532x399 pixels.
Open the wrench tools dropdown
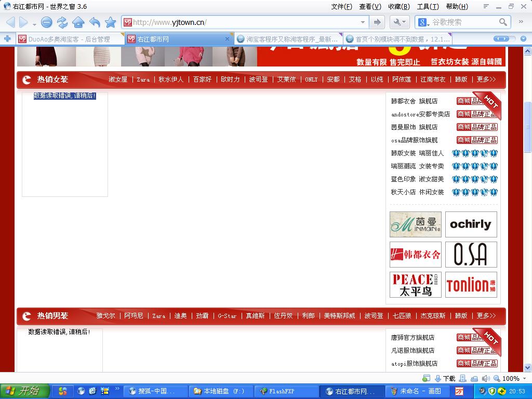click(400, 22)
